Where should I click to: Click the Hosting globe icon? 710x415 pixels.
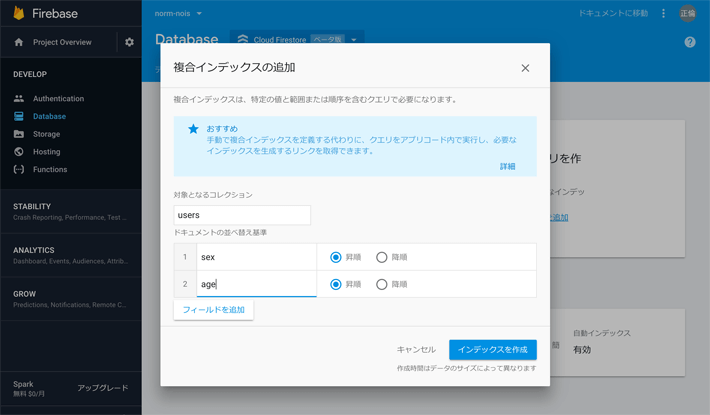19,152
